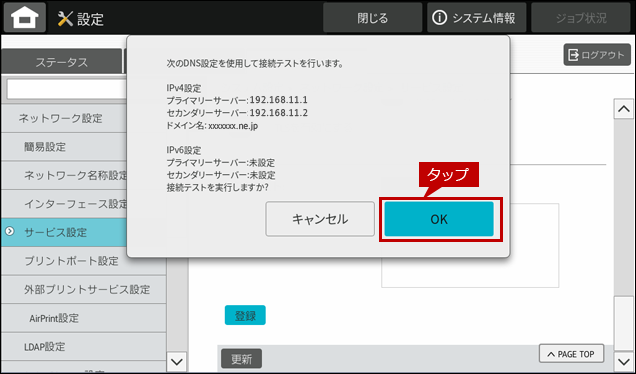Image resolution: width=636 pixels, height=374 pixels.
Task: Click the sidebar scroll-down arrow
Action: click(x=177, y=361)
